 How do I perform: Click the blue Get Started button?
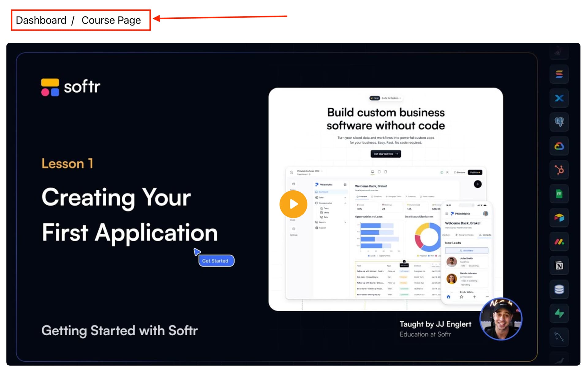pyautogui.click(x=216, y=261)
